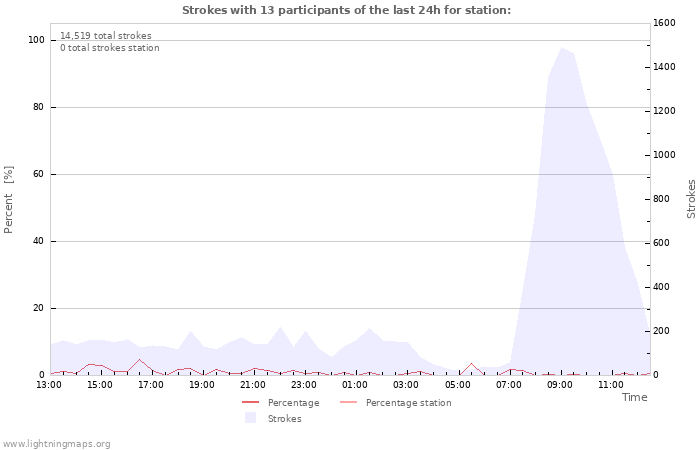This screenshot has height=450, width=700.
Task: Click the lavender Strokes legend swatch
Action: coord(250,418)
